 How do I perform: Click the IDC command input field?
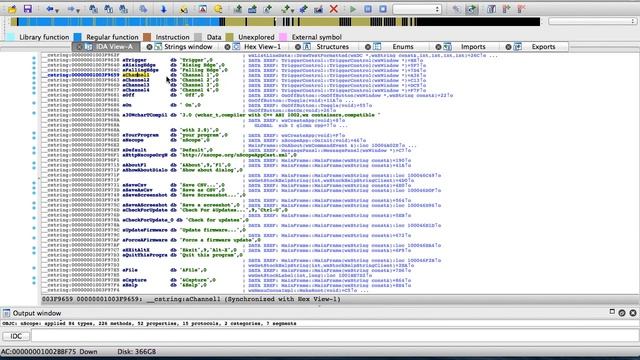tap(335, 336)
